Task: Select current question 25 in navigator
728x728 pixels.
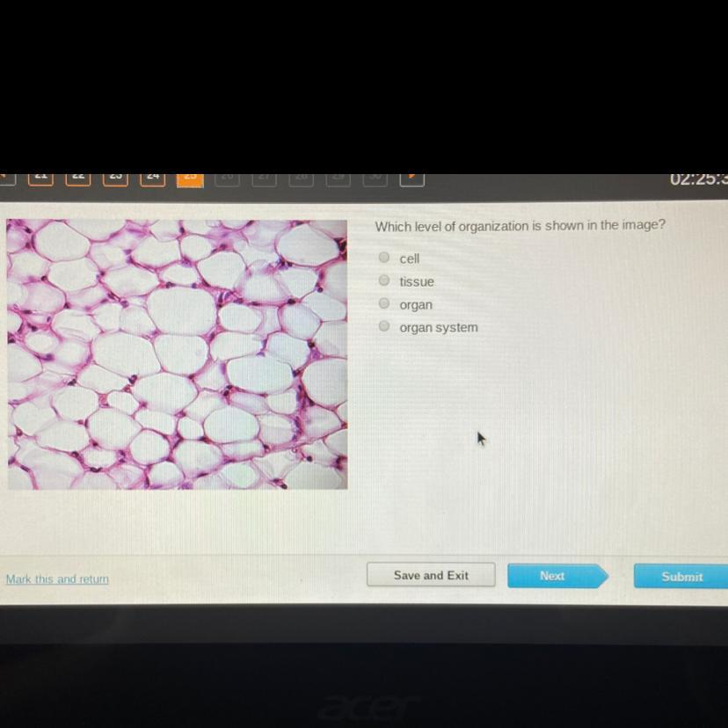Action: tap(191, 180)
